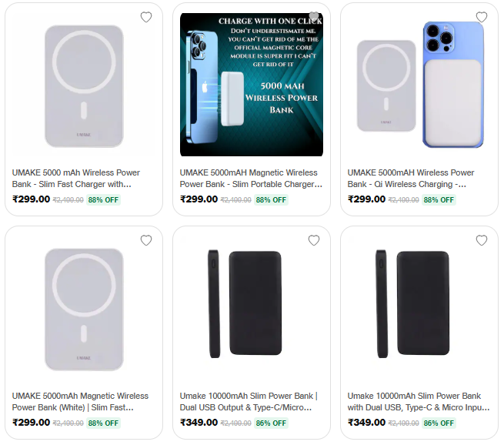This screenshot has width=504, height=445.
Task: Open 'UMAKE 5000mAH Magnetic Wireless Power Bank - Slim Portable' link
Action: point(250,179)
